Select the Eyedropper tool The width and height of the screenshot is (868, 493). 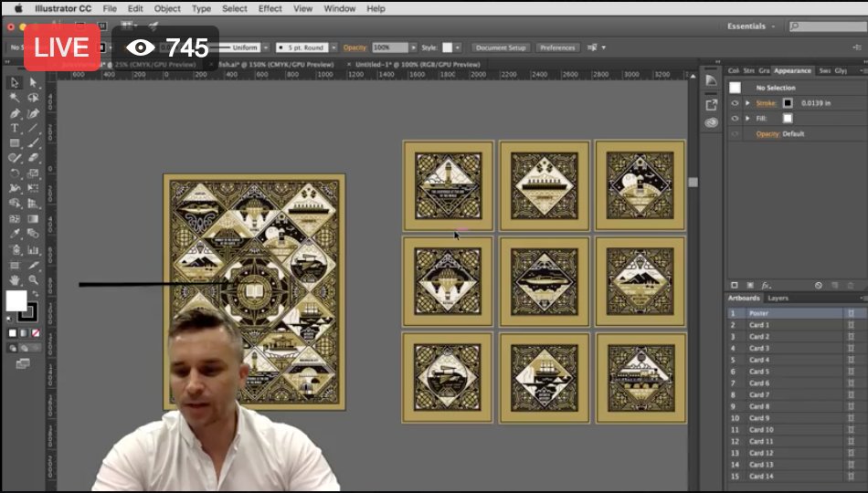point(15,234)
